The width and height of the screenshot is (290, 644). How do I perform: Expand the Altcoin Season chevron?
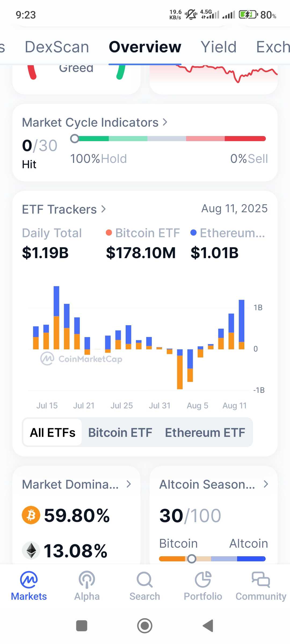click(x=266, y=484)
